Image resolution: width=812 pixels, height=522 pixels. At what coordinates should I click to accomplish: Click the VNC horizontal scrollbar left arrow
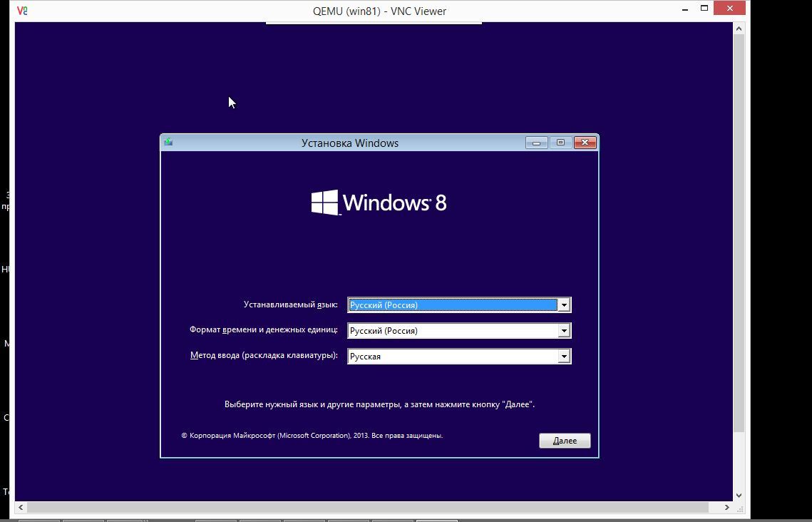(x=21, y=507)
